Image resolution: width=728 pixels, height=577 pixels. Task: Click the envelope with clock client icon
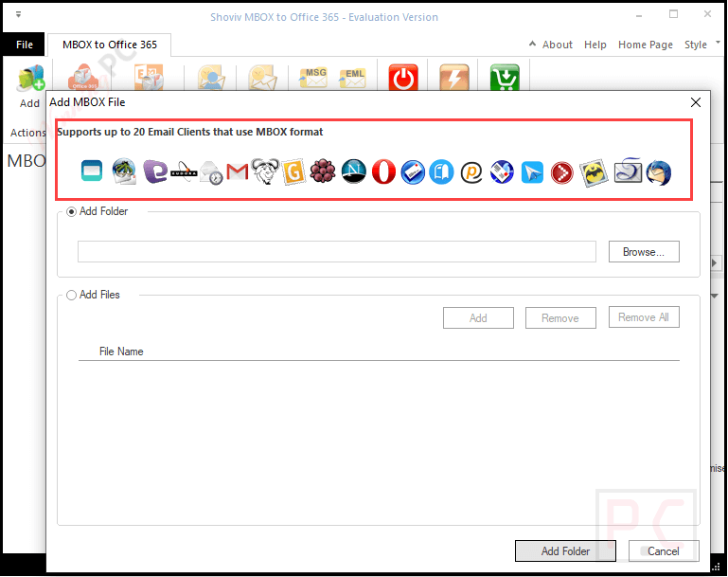click(211, 172)
